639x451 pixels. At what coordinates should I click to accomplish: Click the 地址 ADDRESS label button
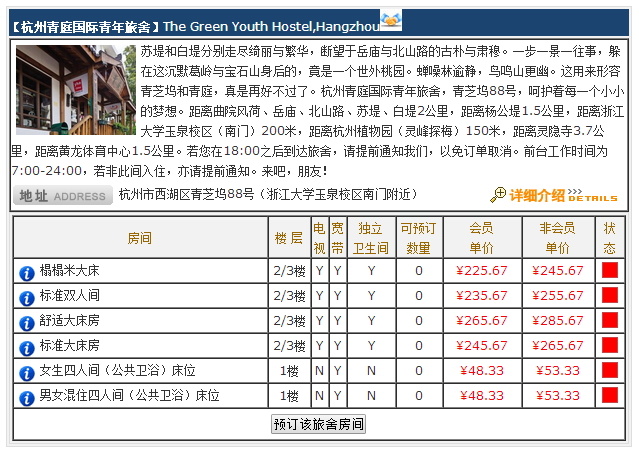click(63, 196)
